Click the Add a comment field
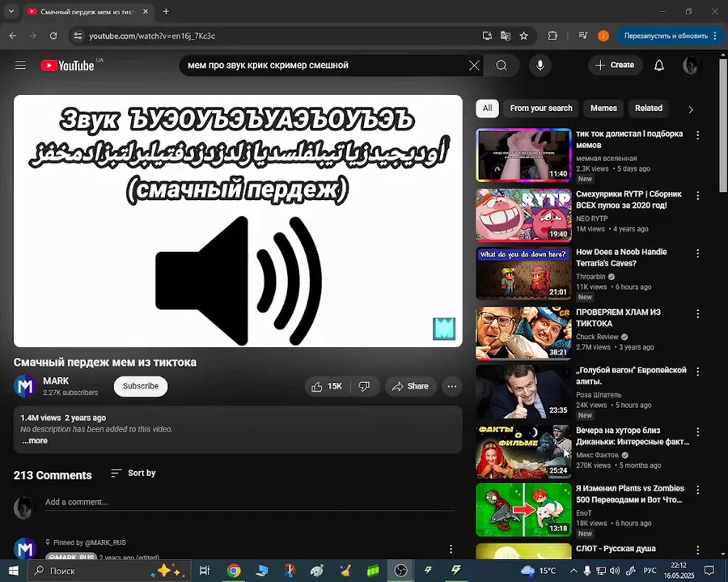 (249, 502)
